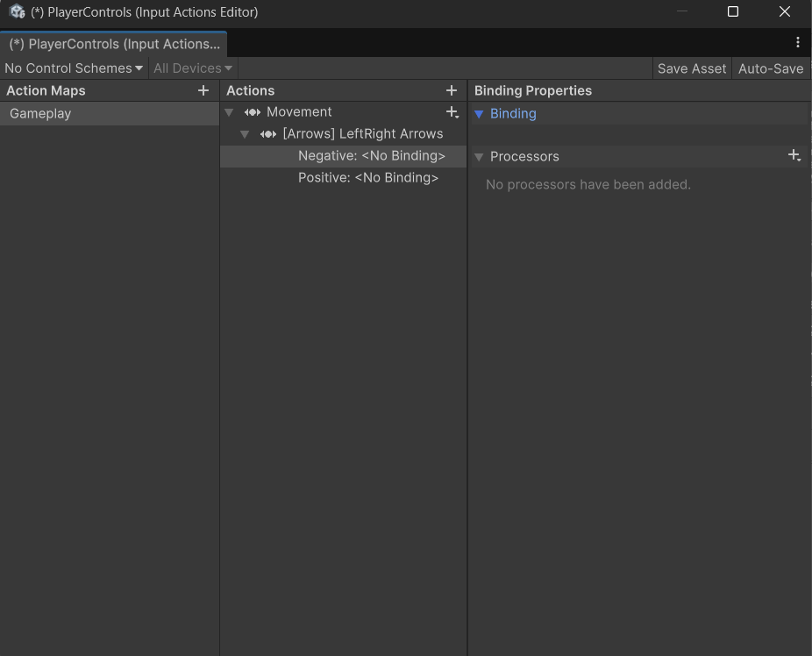Open the All Devices dropdown
Screen dimensions: 812x656
point(193,68)
